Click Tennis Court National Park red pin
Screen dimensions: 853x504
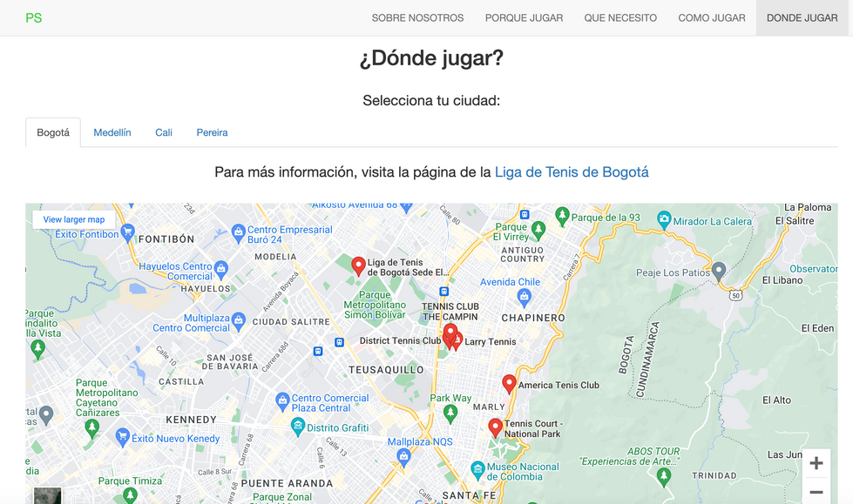pyautogui.click(x=495, y=427)
